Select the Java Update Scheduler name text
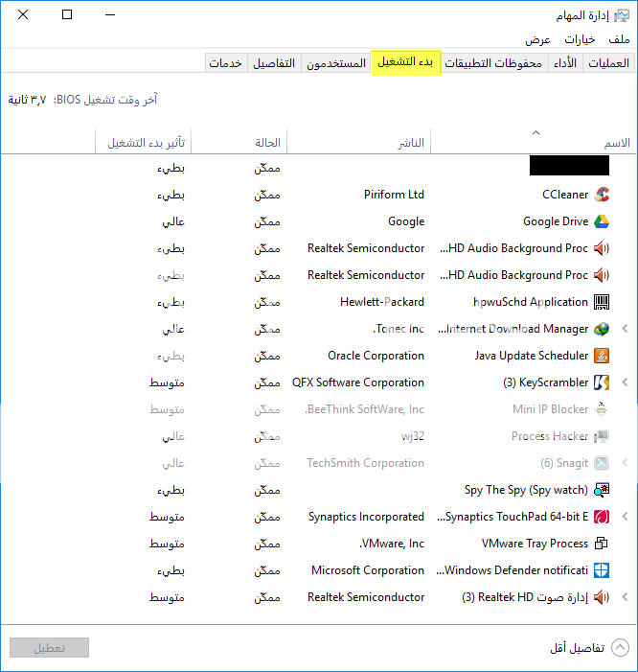 (x=532, y=356)
